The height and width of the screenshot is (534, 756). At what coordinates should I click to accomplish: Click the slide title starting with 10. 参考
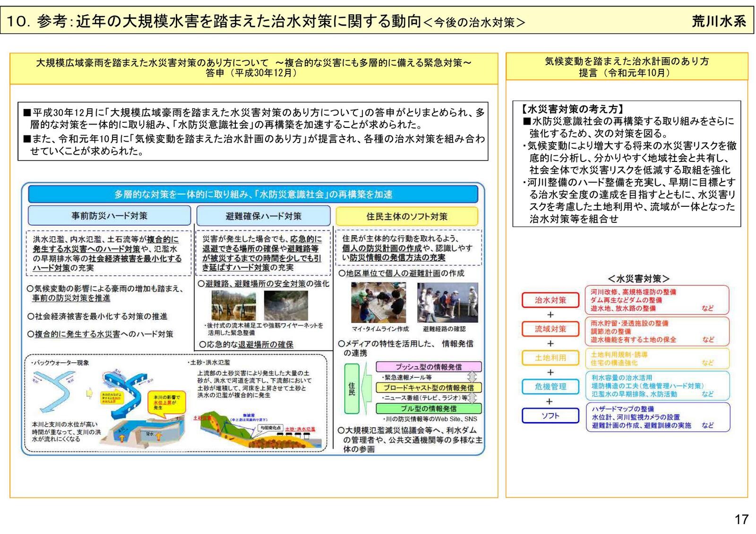point(267,22)
